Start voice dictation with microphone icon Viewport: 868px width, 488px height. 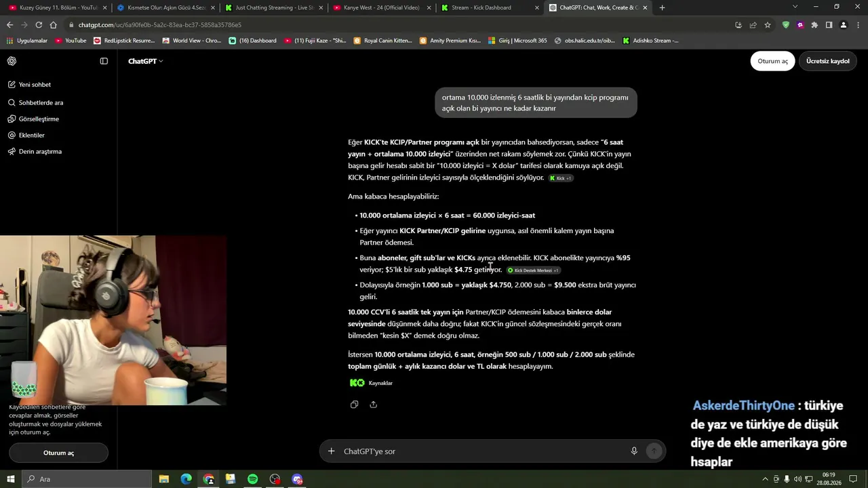point(634,451)
